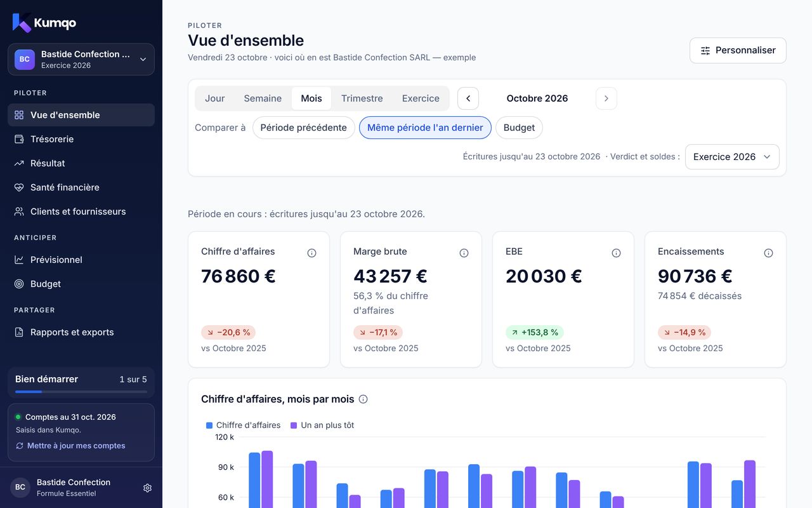
Task: Click the Vue d'ensemble grid icon in sidebar
Action: [19, 115]
